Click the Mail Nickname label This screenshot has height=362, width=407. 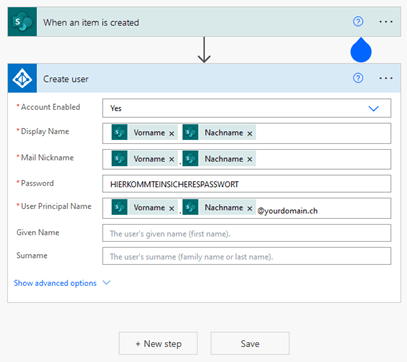(47, 157)
